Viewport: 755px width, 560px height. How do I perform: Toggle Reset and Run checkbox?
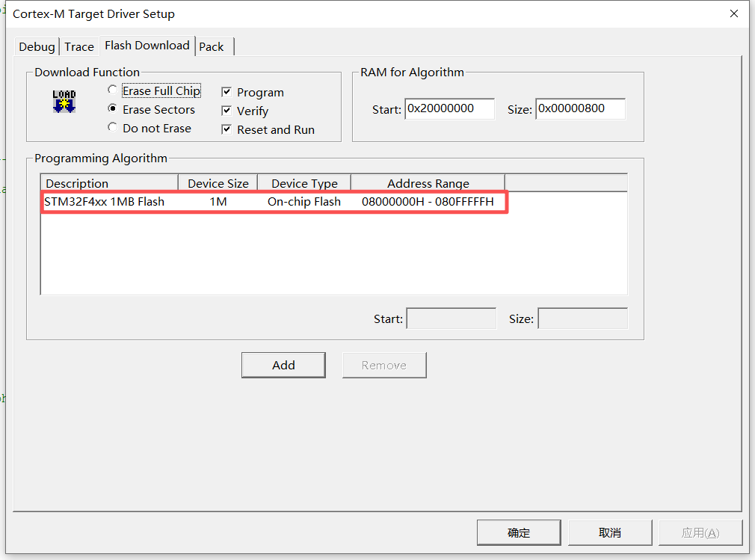(x=226, y=129)
